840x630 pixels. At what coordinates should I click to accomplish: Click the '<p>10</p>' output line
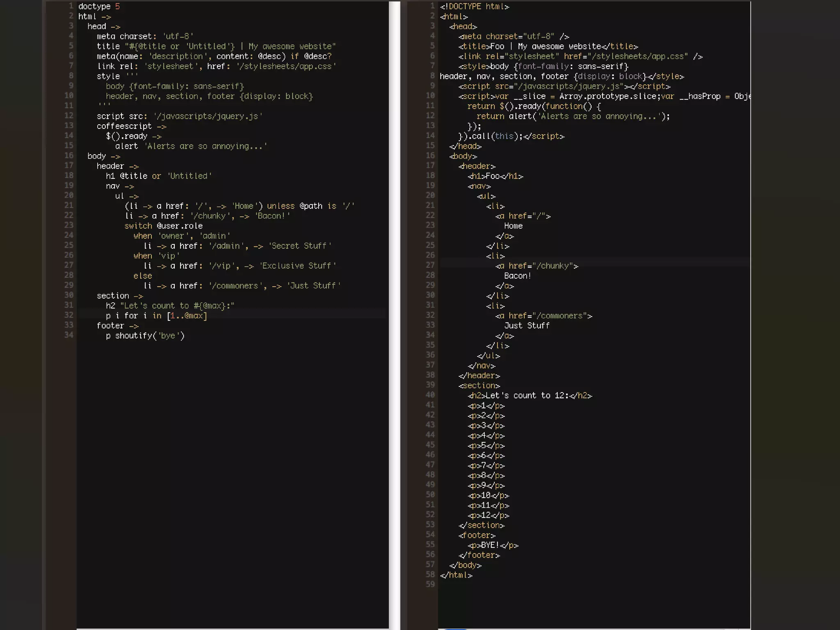click(488, 495)
